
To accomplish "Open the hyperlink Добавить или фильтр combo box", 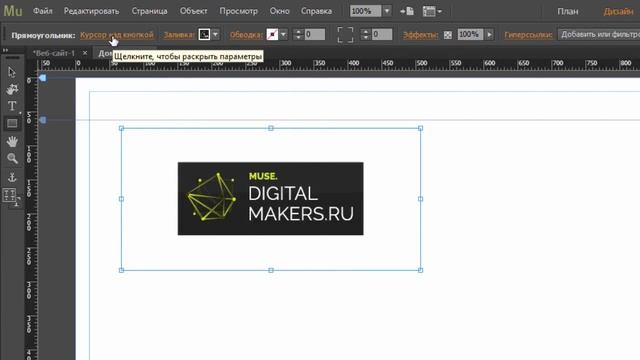I will [599, 35].
